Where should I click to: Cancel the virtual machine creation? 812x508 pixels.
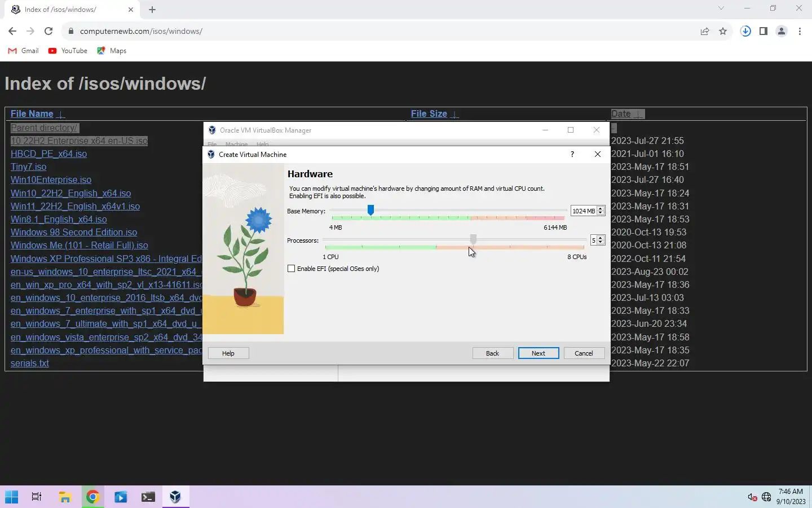point(584,353)
